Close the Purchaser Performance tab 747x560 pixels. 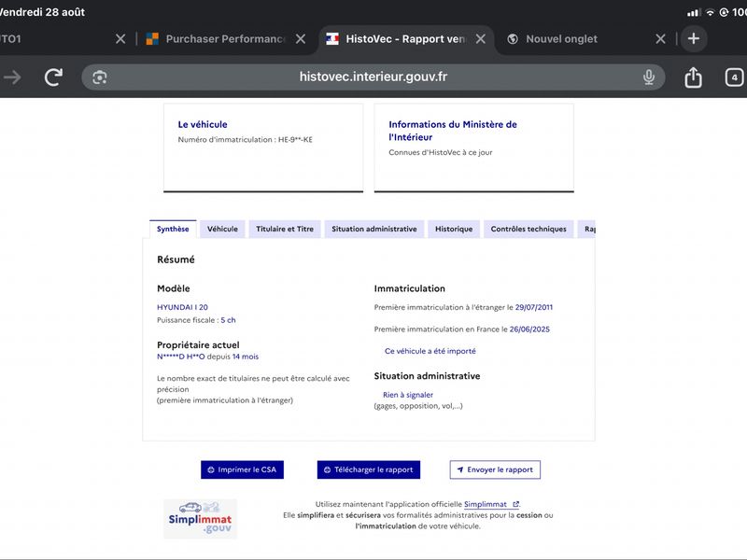(x=300, y=39)
